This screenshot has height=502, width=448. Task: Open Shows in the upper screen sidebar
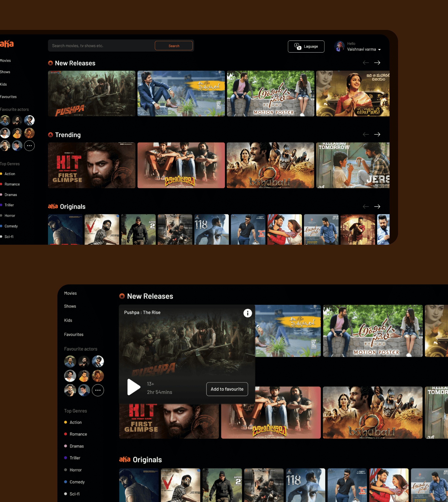pyautogui.click(x=5, y=72)
